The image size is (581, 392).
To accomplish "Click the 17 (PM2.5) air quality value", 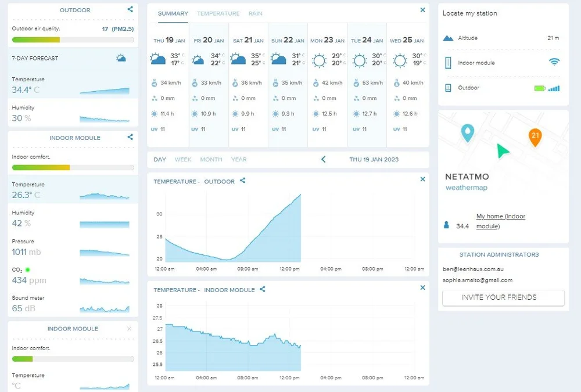I will tap(118, 29).
